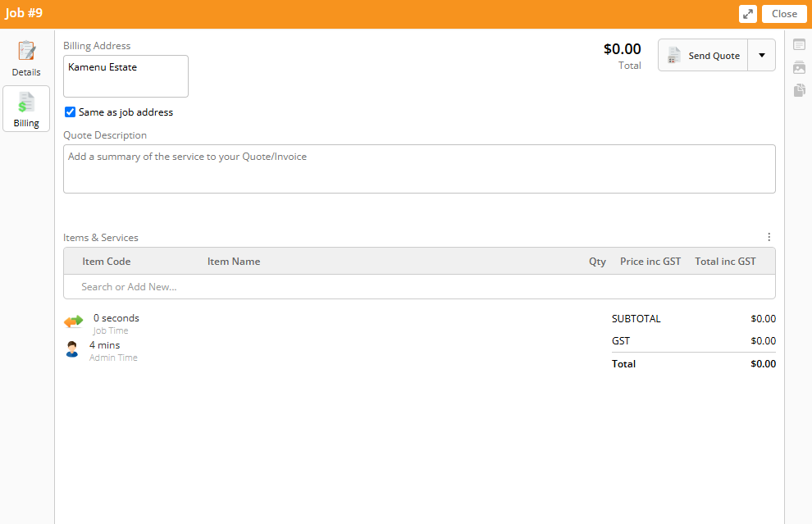Click the Search or Add New item field
The image size is (812, 524).
tap(419, 287)
